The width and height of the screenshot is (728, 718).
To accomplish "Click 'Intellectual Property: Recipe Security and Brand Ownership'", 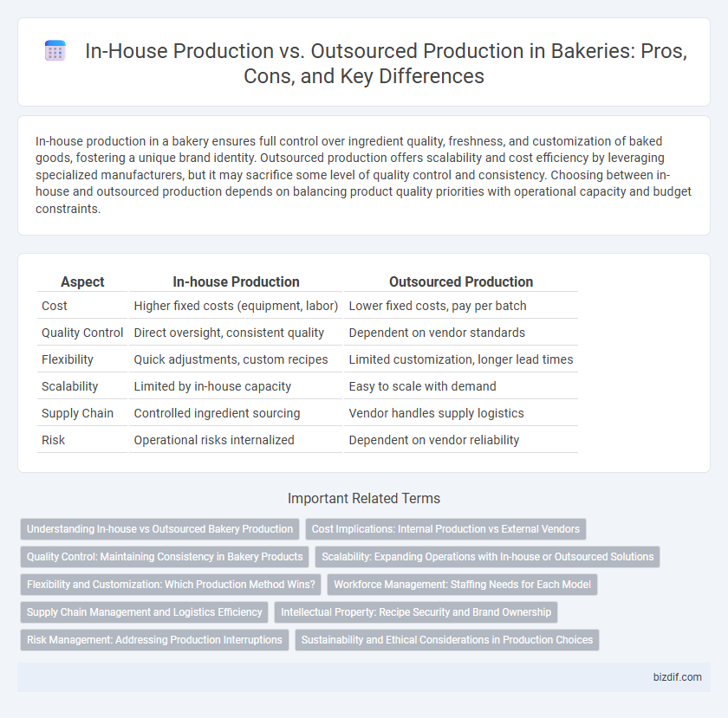I will [x=416, y=612].
